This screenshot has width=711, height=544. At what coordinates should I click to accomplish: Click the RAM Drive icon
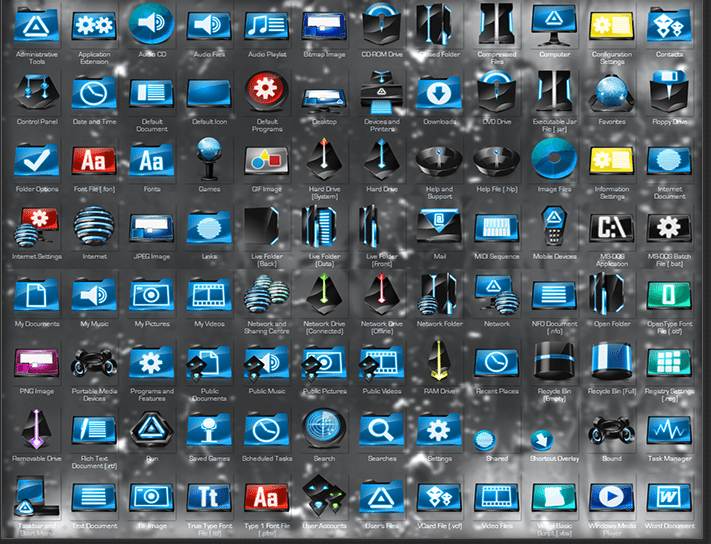[439, 360]
